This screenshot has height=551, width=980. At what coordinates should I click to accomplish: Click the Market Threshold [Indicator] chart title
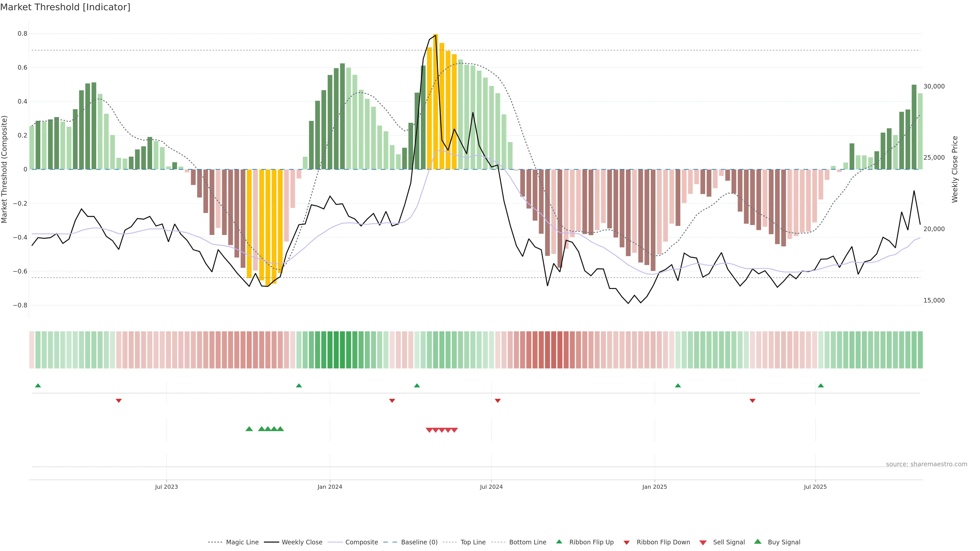tap(65, 7)
